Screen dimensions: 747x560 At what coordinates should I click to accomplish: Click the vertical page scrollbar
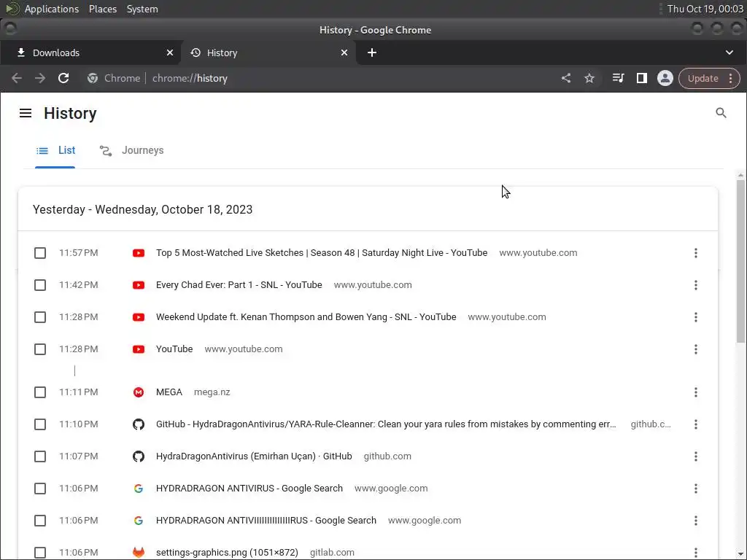(741, 255)
